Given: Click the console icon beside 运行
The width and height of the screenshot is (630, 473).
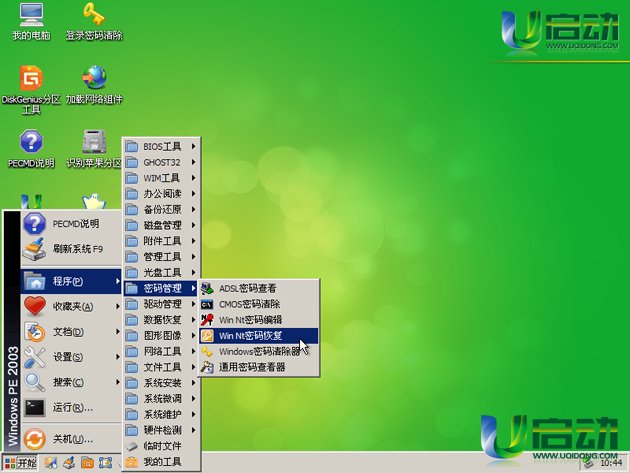Looking at the screenshot, I should 35,407.
